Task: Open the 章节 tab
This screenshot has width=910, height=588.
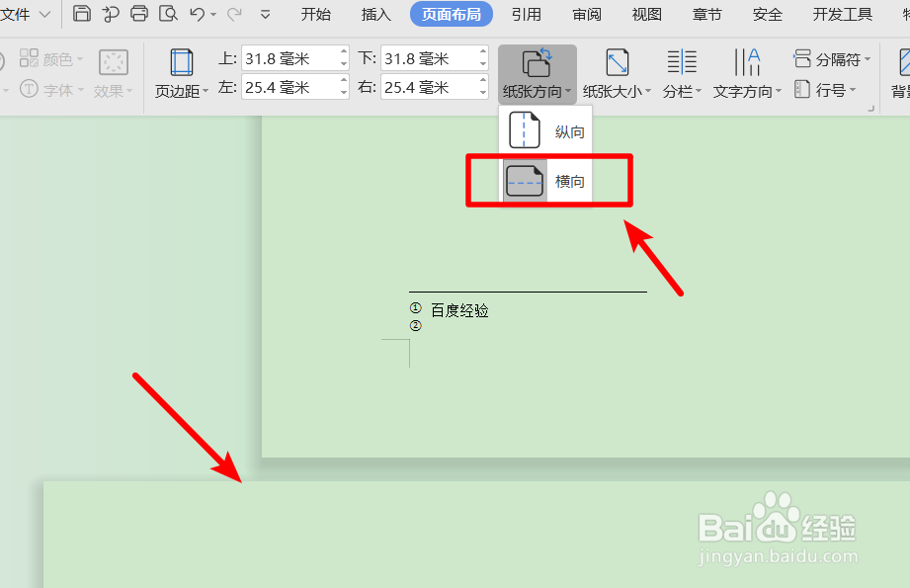Action: (707, 14)
